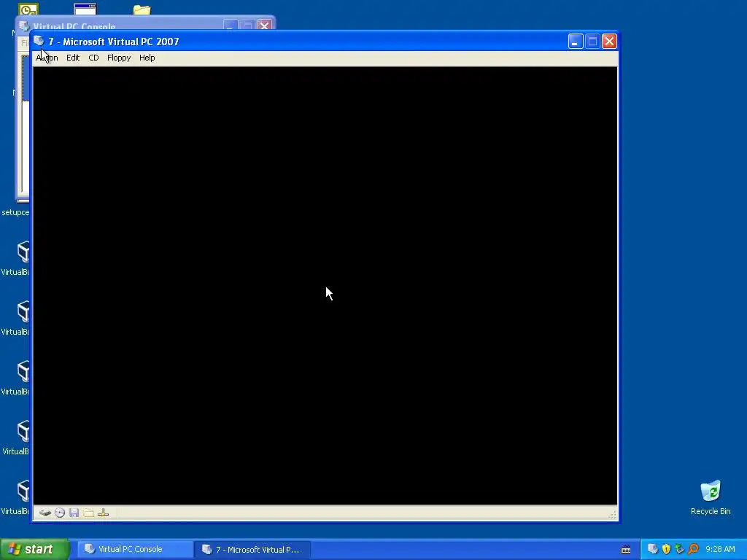Open the Recycle Bin desktop icon
747x560 pixels.
click(711, 497)
